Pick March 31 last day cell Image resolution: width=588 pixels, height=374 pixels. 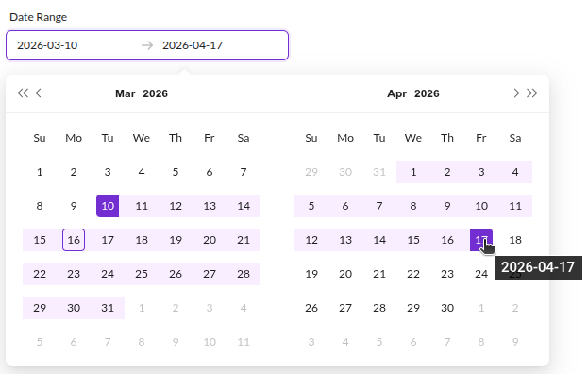[x=108, y=308]
